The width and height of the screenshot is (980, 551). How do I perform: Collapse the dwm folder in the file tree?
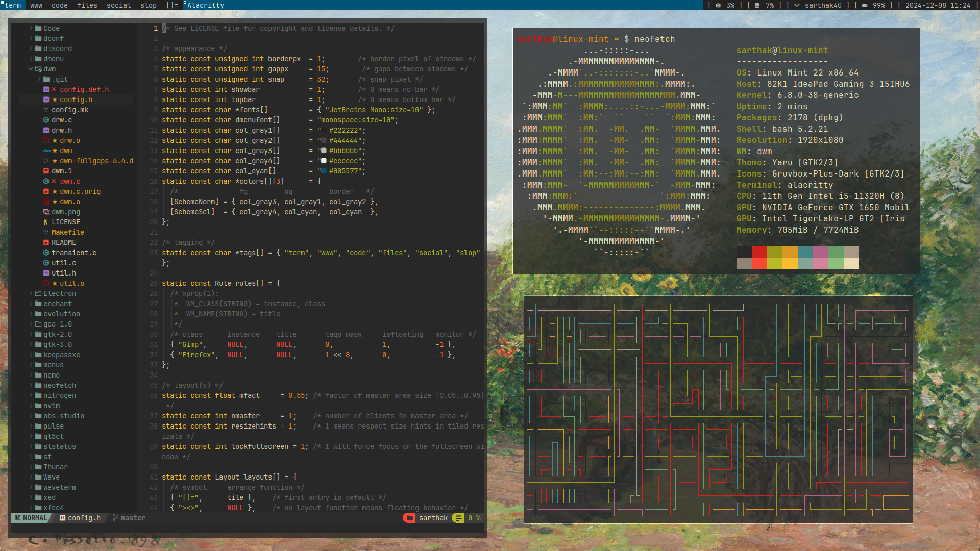click(30, 69)
